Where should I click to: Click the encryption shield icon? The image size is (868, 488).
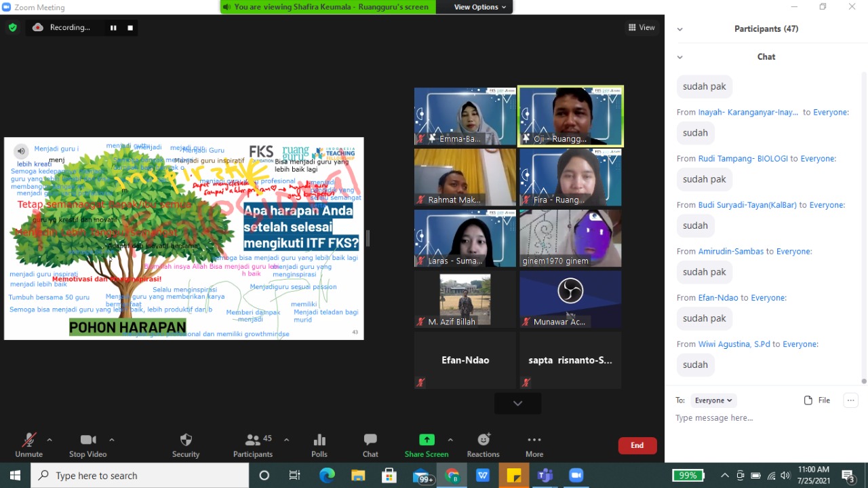tap(13, 28)
